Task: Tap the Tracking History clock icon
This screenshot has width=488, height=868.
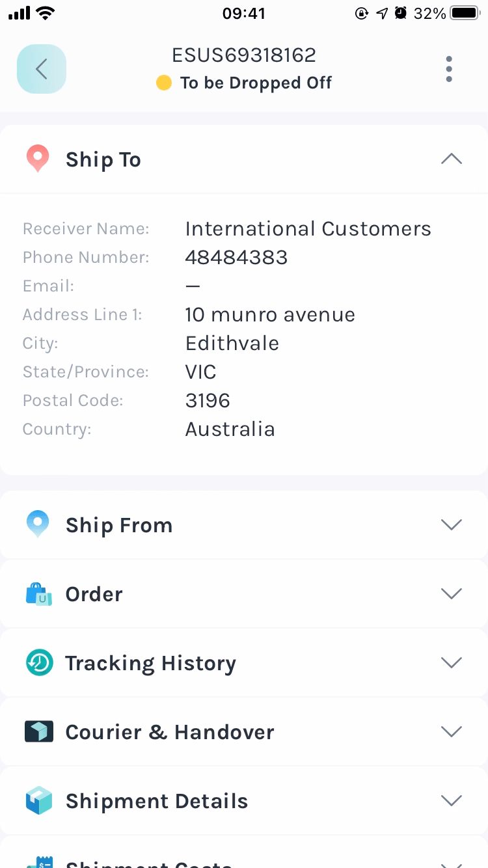Action: pos(39,663)
